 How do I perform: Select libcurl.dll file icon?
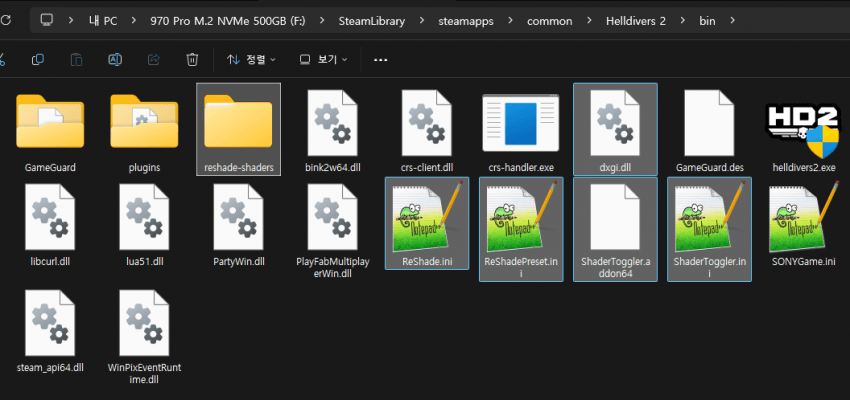point(50,217)
